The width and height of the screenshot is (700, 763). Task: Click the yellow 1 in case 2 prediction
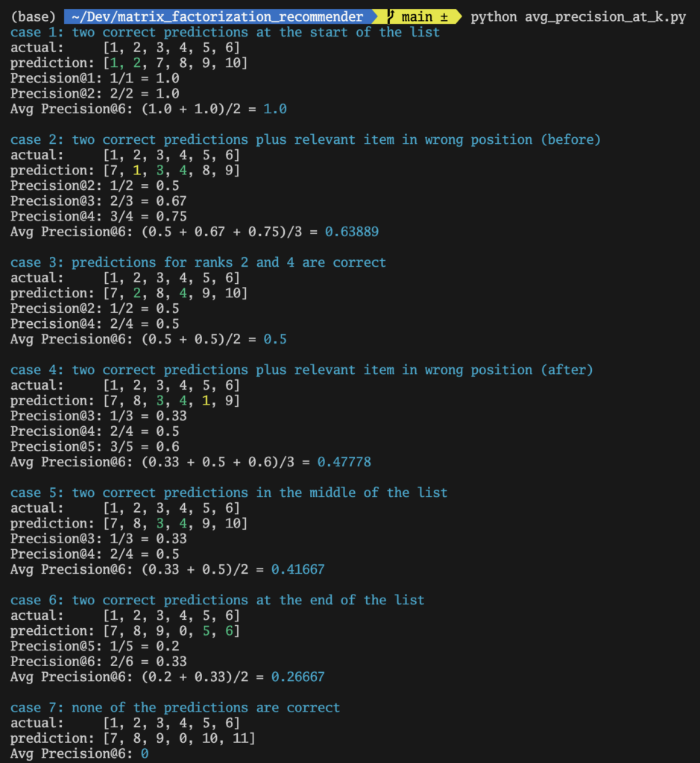tap(137, 171)
